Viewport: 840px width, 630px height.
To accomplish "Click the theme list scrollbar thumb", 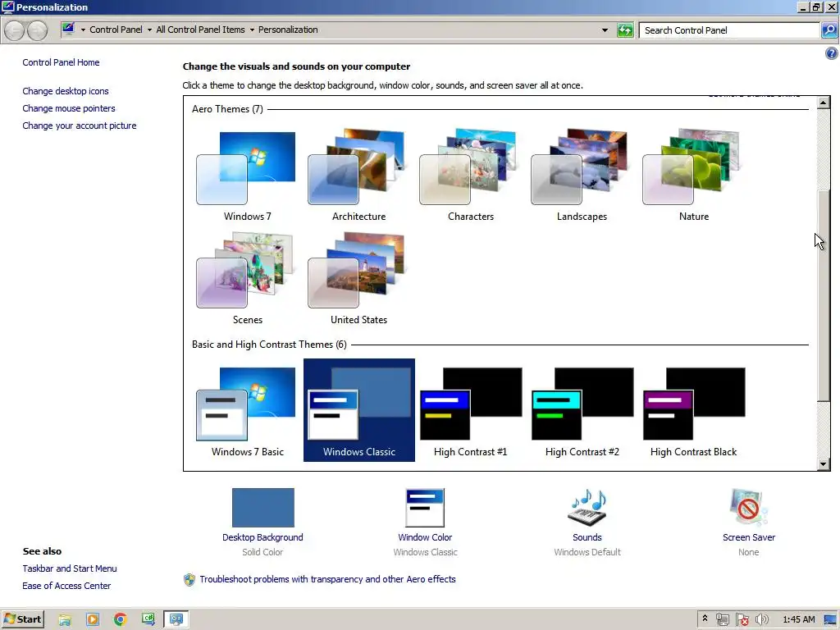I will (824, 295).
